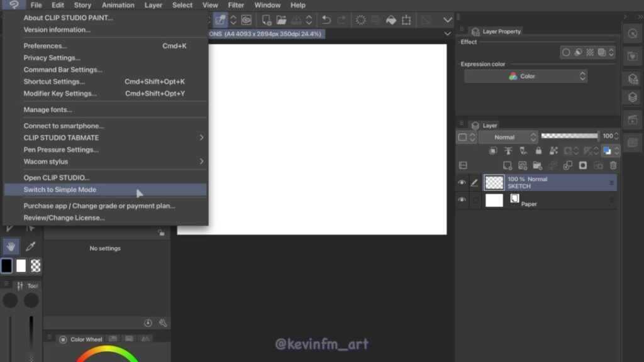The image size is (644, 362).
Task: Click the Lock layer padlock icon
Action: (538, 151)
